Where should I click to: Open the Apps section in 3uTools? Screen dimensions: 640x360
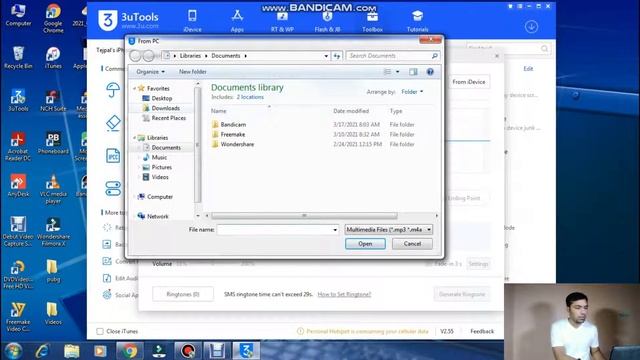click(x=237, y=20)
